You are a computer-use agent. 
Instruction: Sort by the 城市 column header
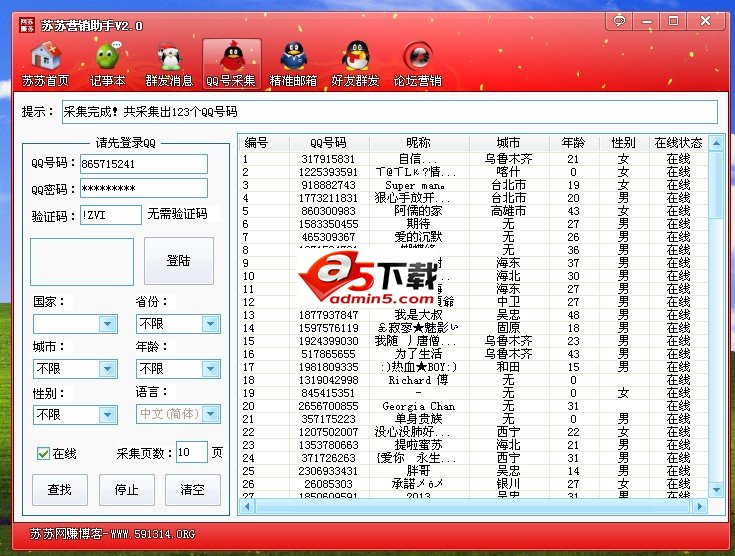(509, 143)
